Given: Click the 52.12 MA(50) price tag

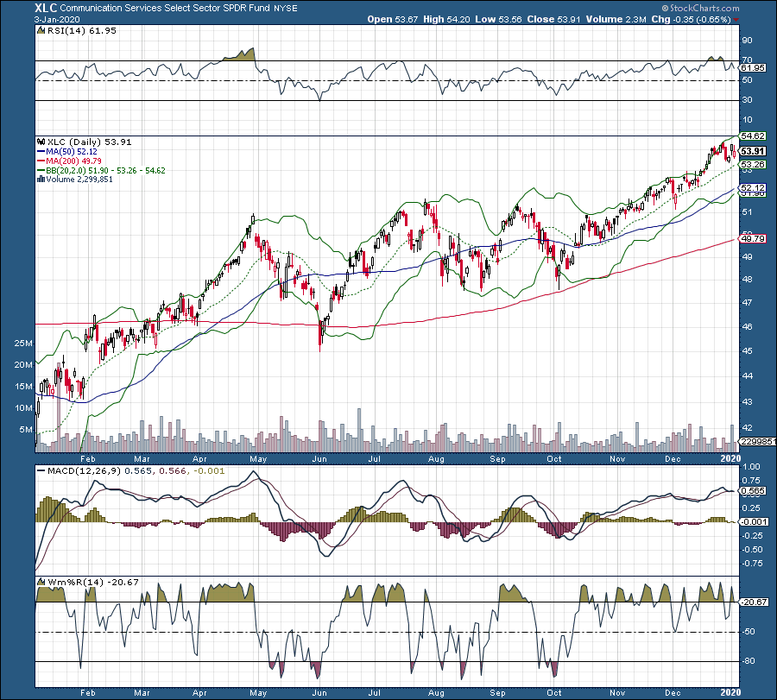Looking at the screenshot, I should [753, 188].
